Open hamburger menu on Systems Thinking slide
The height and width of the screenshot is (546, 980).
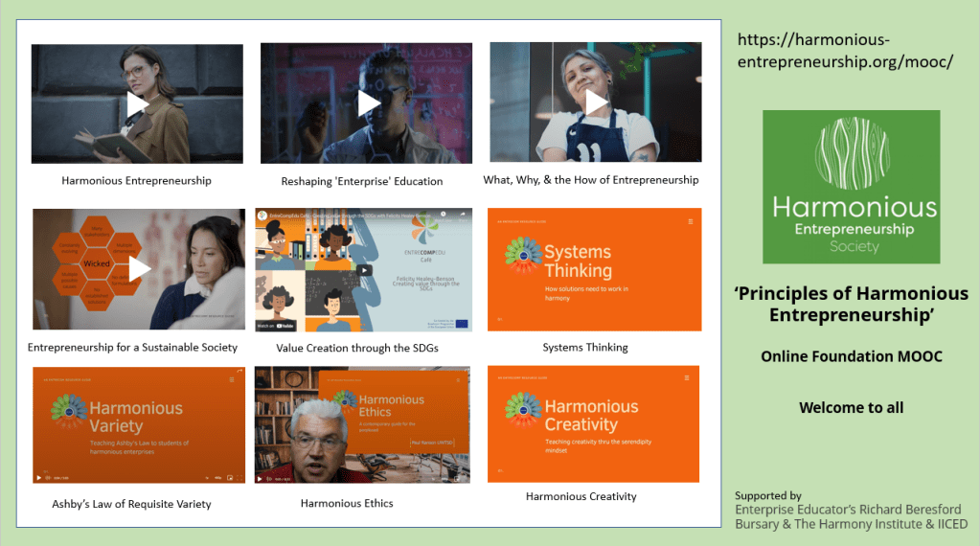(x=691, y=221)
